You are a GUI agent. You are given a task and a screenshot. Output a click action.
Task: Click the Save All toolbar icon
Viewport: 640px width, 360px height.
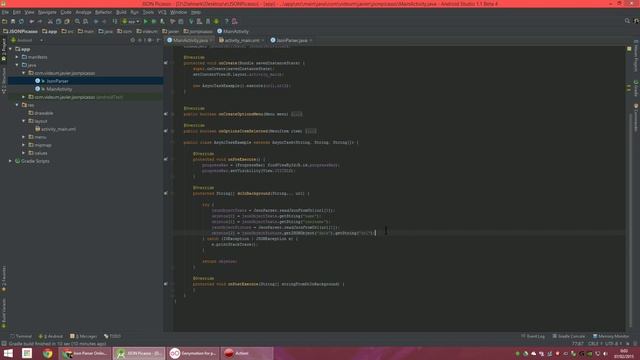pyautogui.click(x=13, y=21)
